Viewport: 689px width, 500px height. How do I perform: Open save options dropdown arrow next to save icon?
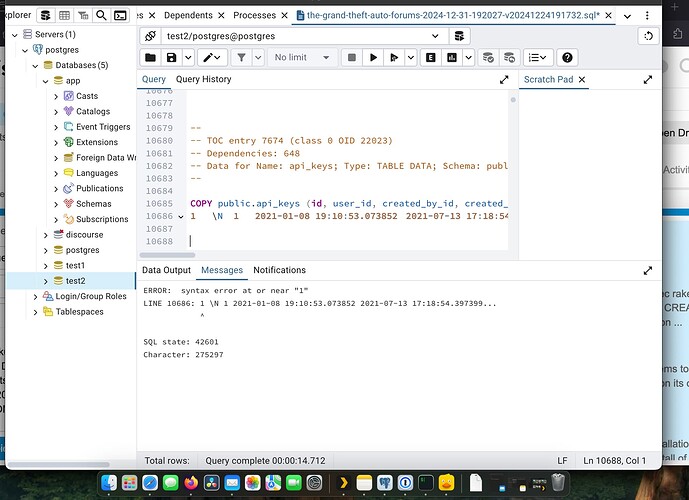[188, 58]
